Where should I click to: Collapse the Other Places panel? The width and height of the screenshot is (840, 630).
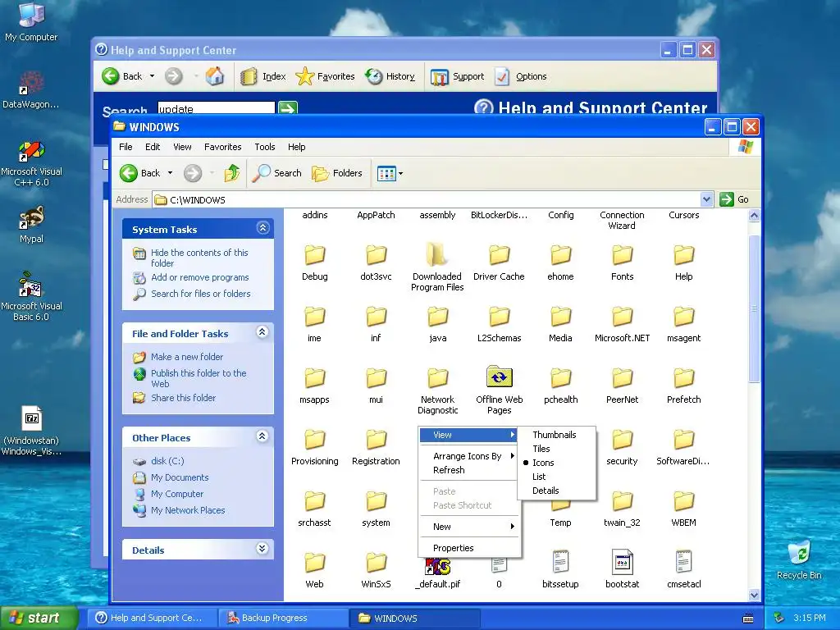click(x=262, y=436)
